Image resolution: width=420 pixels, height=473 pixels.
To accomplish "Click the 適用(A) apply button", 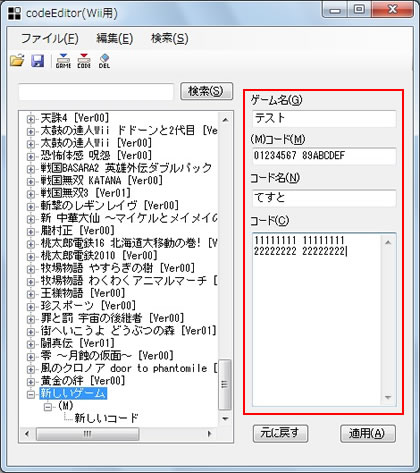I will tap(367, 433).
